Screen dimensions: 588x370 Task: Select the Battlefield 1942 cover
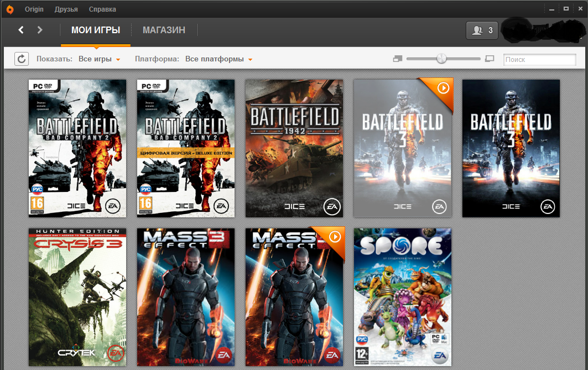click(x=294, y=148)
